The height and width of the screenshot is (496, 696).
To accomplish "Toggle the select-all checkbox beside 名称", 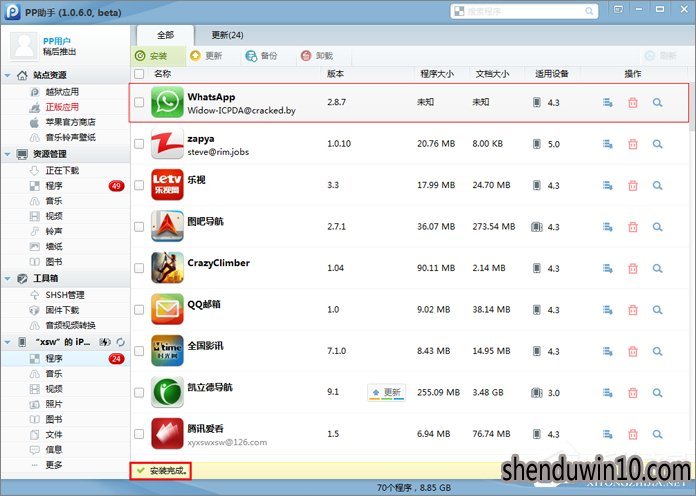I will pyautogui.click(x=139, y=74).
